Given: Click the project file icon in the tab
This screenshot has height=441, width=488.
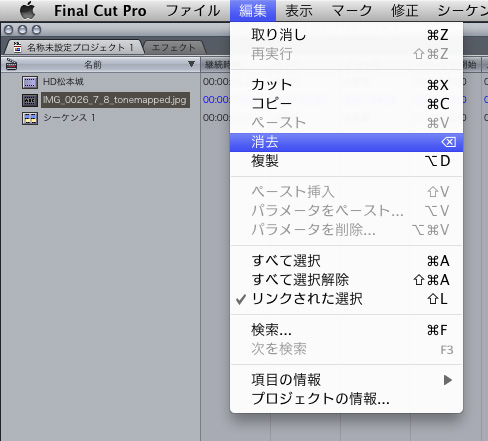Looking at the screenshot, I should tap(17, 47).
